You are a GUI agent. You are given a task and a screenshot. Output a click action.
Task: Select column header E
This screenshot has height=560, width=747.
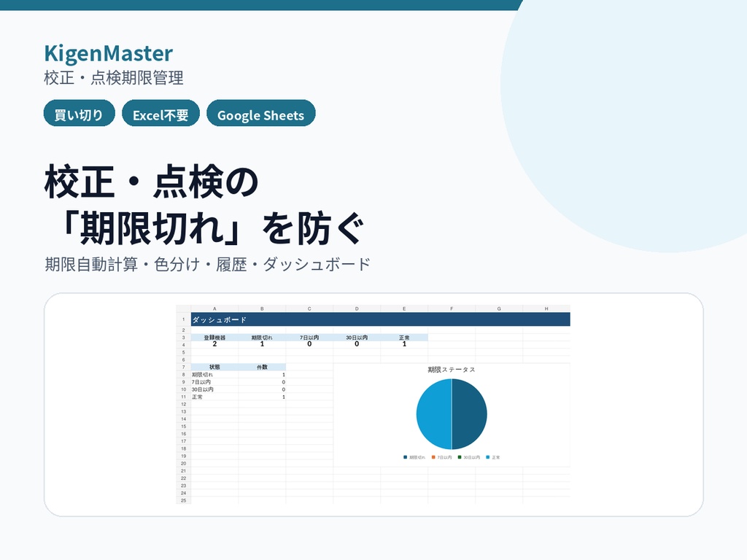coord(404,308)
